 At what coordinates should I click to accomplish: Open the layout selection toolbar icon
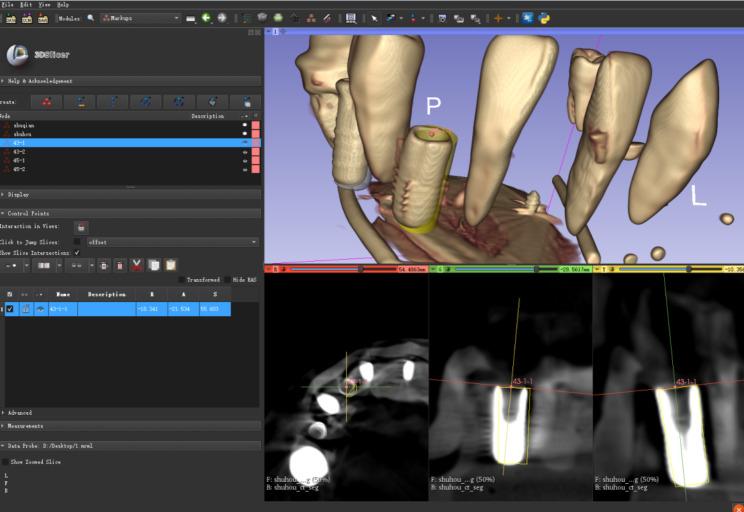coord(351,18)
